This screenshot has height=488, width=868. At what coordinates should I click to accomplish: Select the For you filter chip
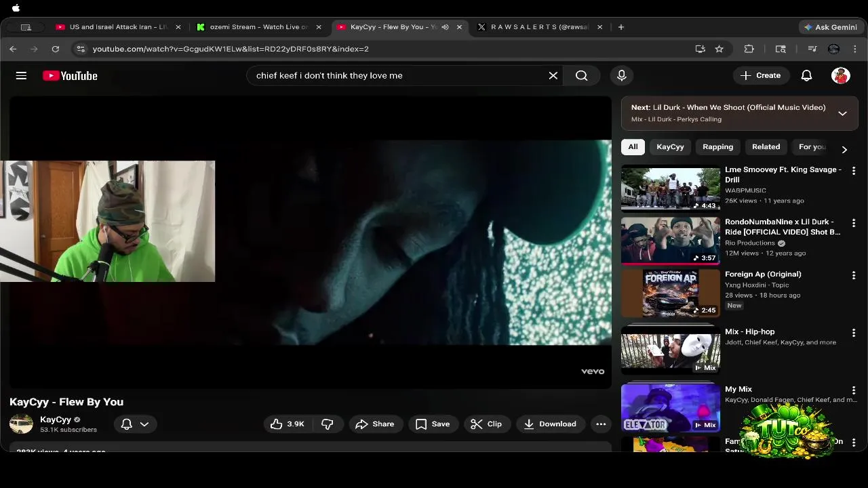(x=812, y=146)
